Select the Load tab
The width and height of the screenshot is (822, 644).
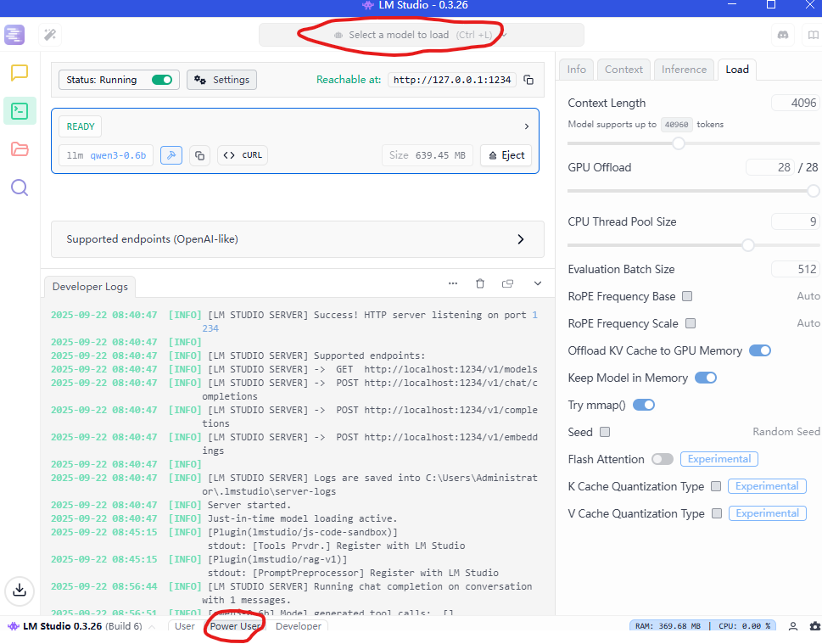coord(736,70)
